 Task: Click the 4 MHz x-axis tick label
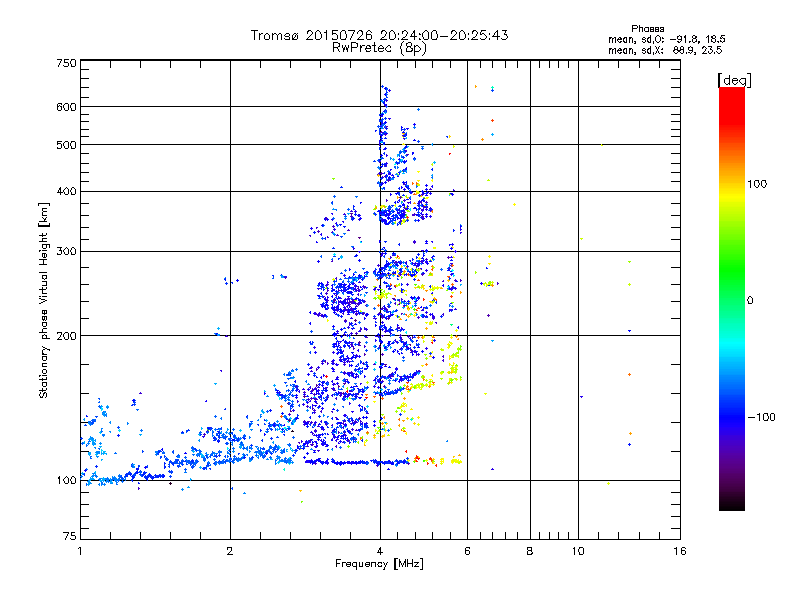click(x=380, y=551)
